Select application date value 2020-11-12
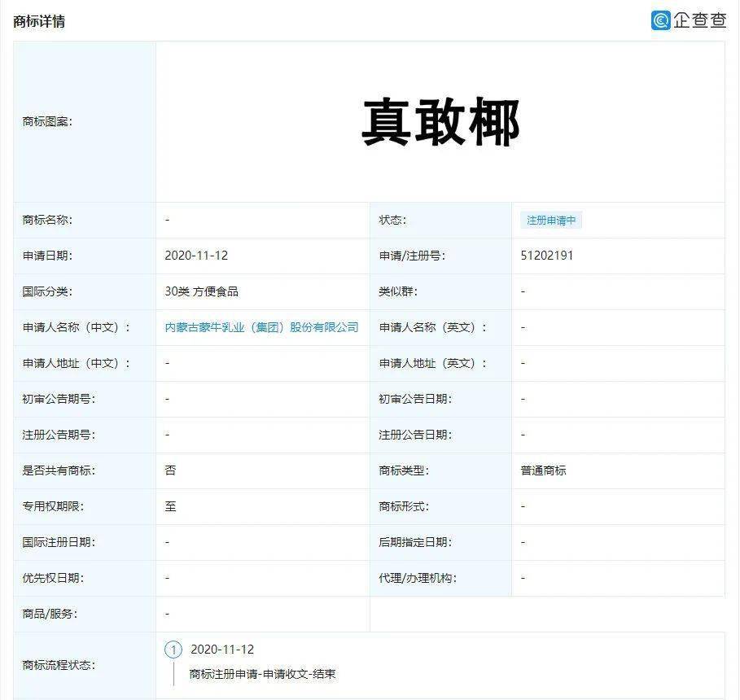The width and height of the screenshot is (740, 700). pyautogui.click(x=196, y=256)
